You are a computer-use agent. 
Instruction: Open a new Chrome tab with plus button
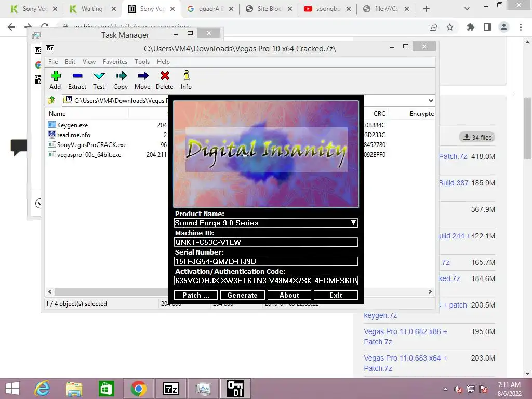click(427, 9)
